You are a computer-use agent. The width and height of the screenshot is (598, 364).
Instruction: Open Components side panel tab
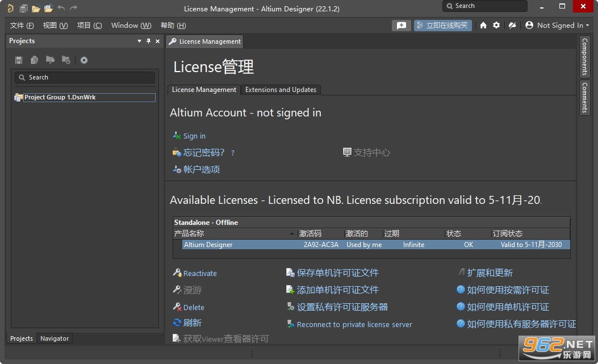click(x=584, y=56)
